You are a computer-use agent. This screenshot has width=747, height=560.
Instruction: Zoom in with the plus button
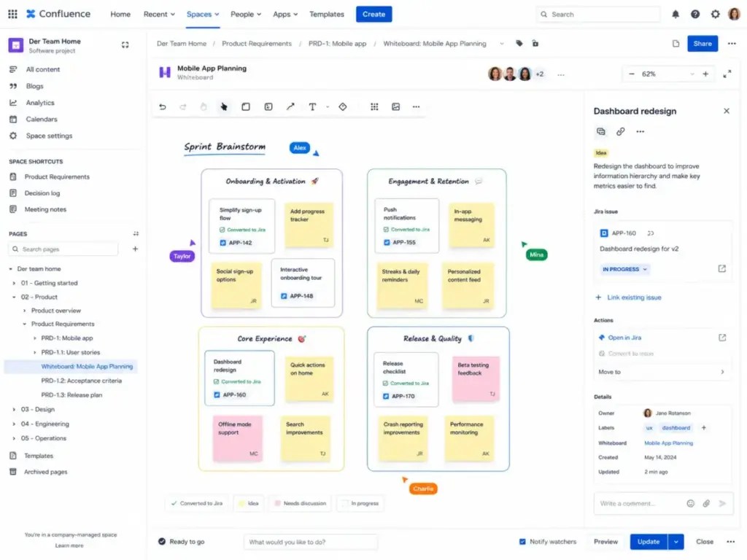705,74
